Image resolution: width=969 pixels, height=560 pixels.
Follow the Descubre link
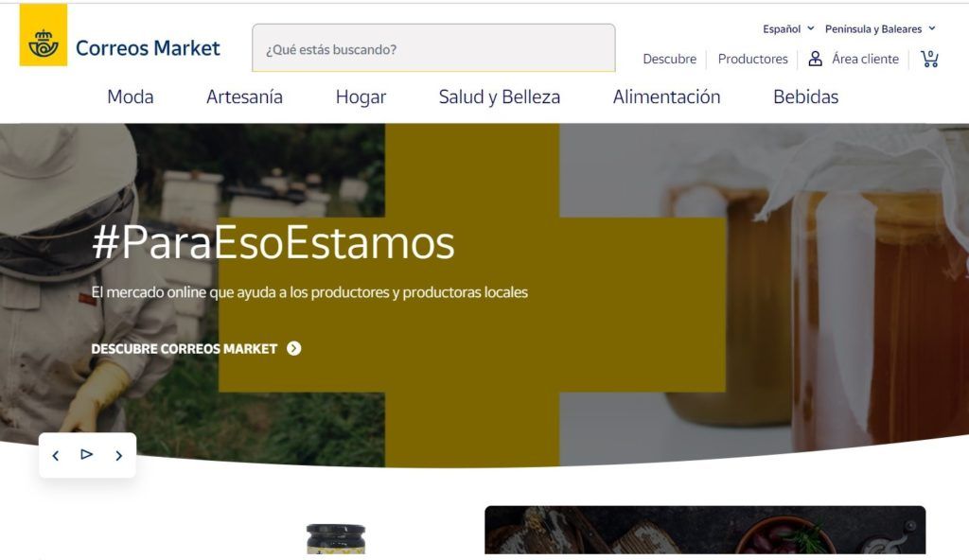(x=669, y=59)
